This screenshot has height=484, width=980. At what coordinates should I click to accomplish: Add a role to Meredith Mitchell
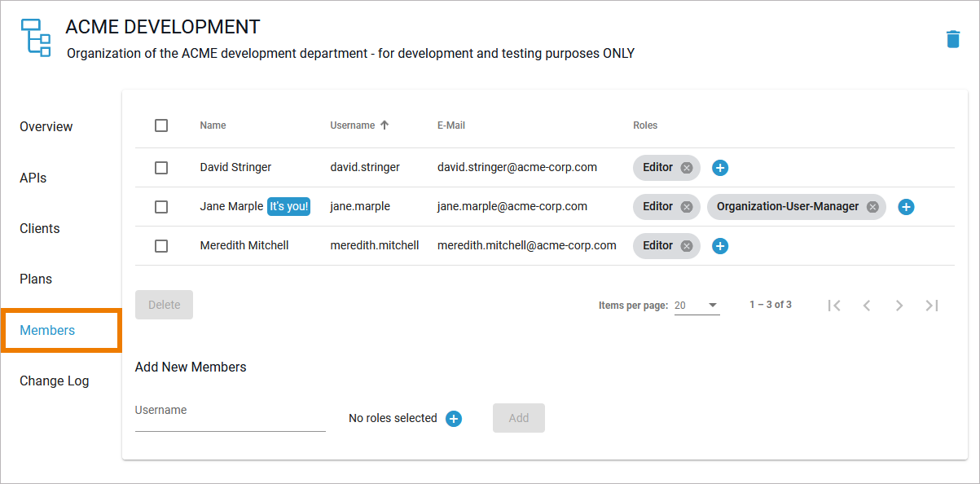click(720, 246)
